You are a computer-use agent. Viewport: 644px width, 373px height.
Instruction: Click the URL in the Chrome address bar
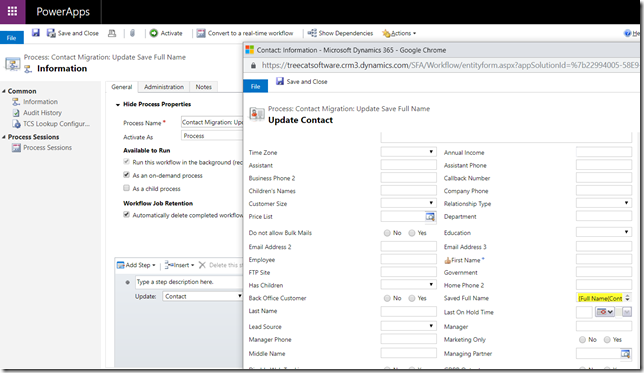450,65
